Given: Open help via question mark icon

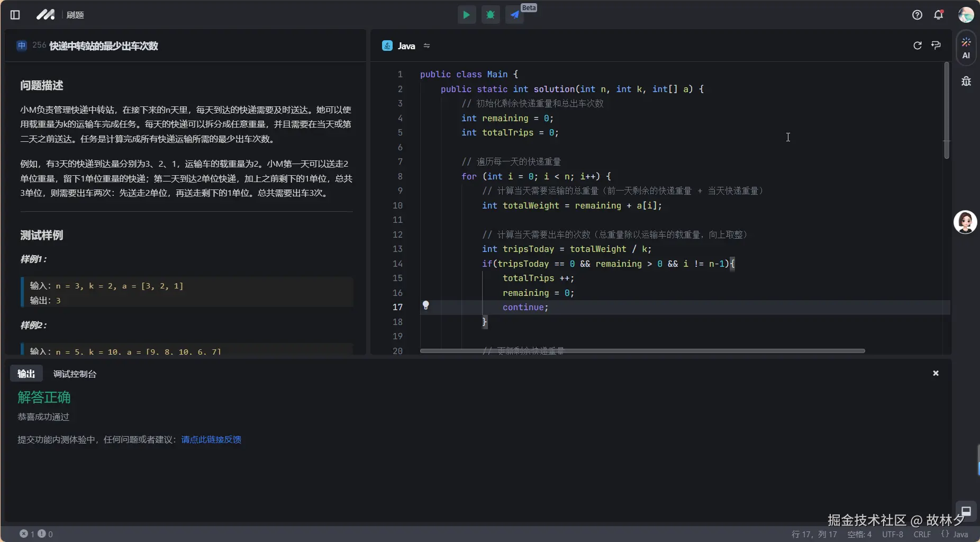Looking at the screenshot, I should (917, 15).
